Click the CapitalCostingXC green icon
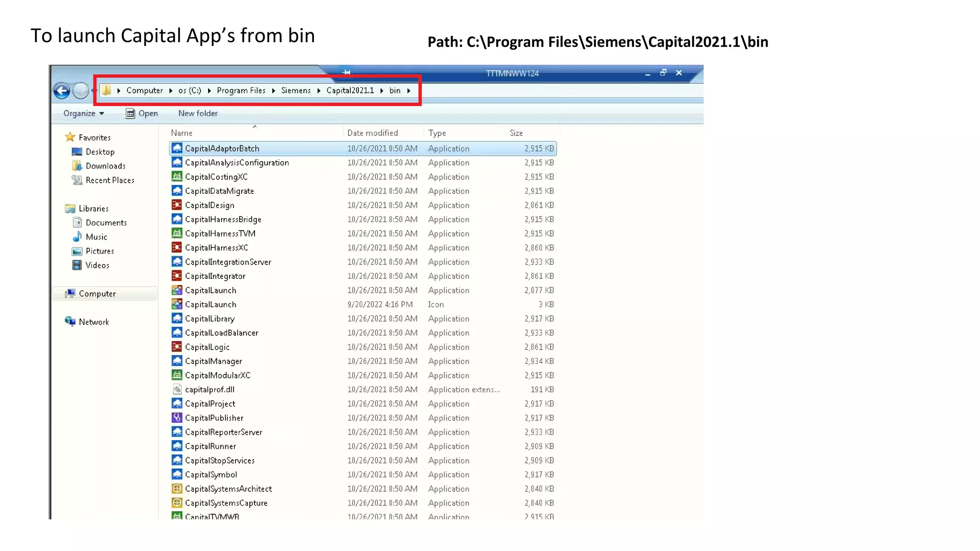The image size is (980, 551). tap(177, 176)
